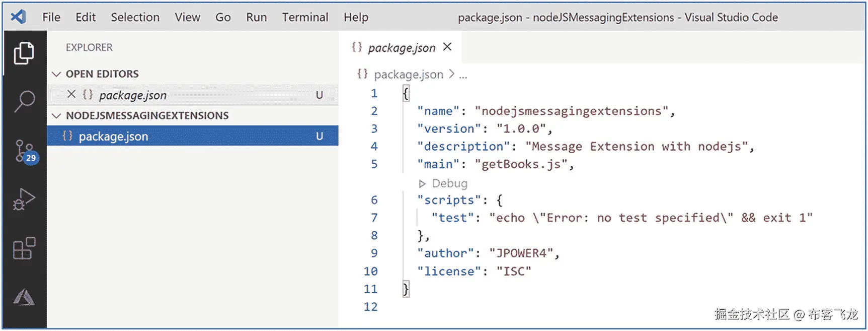Click line number 9 in the gutter
The height and width of the screenshot is (331, 868).
[x=374, y=253]
